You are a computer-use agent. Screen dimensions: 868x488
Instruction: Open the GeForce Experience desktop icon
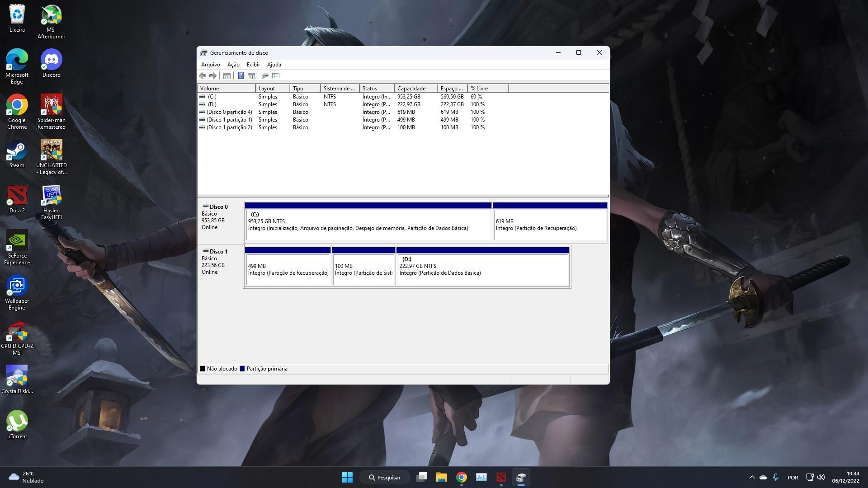click(x=17, y=248)
